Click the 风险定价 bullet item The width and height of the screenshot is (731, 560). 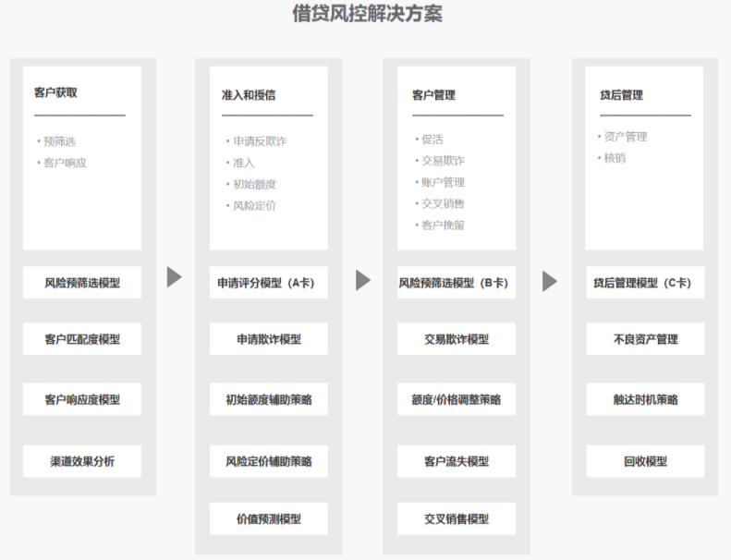[x=251, y=206]
